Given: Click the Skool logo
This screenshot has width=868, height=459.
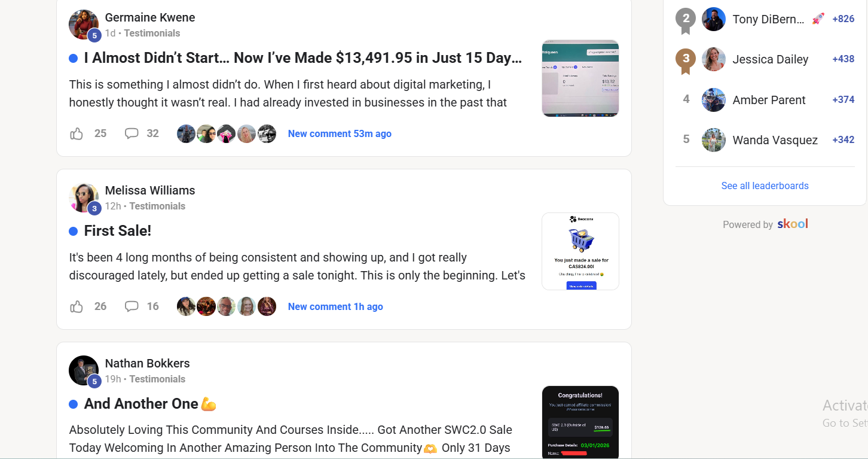Looking at the screenshot, I should 793,224.
